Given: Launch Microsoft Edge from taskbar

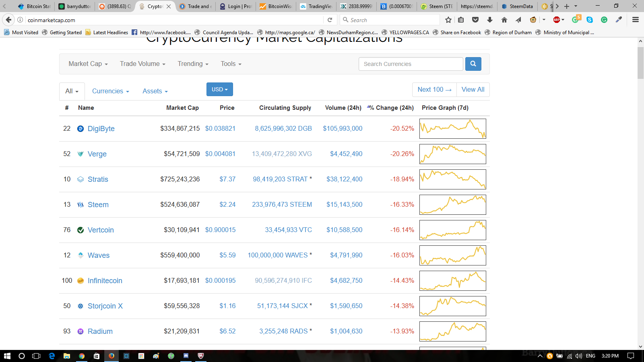Looking at the screenshot, I should [52, 356].
